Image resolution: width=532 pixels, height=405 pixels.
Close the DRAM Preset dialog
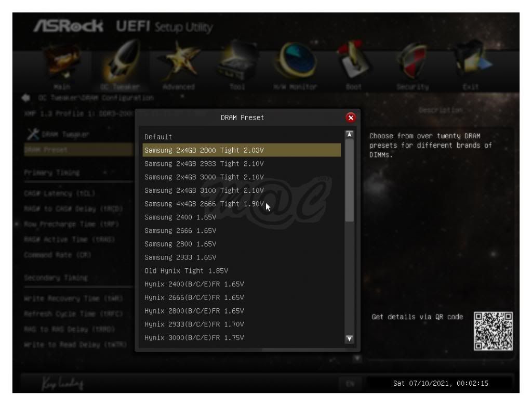click(x=351, y=117)
